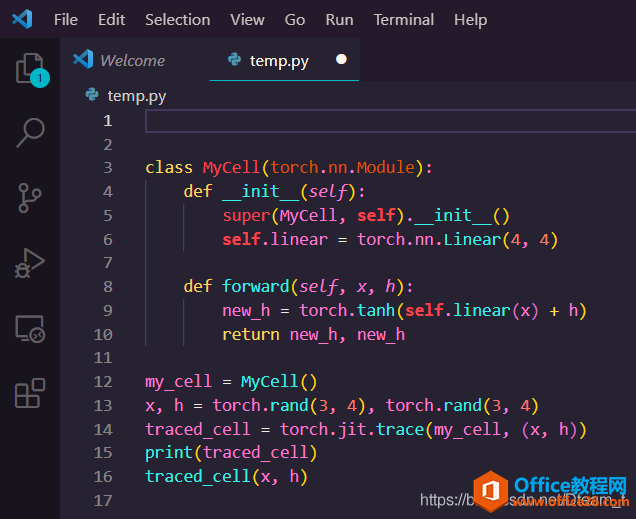
Task: Open the File menu
Action: (66, 20)
